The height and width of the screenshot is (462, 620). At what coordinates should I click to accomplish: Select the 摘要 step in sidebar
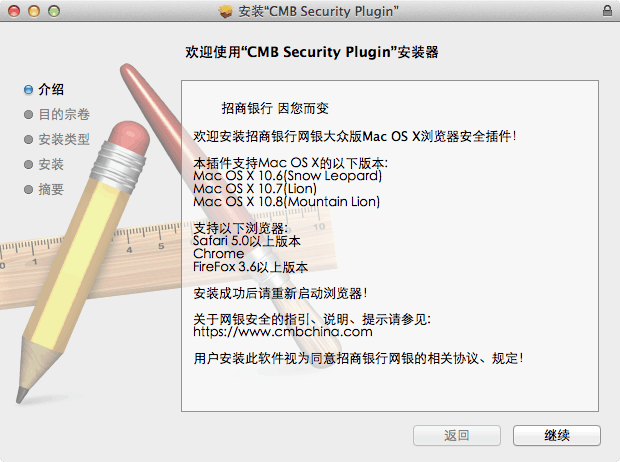(51, 189)
